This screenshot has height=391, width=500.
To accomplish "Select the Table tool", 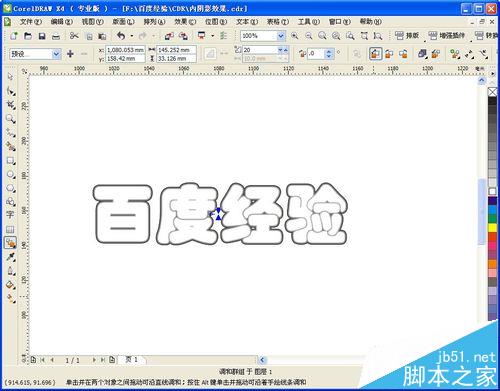I will (10, 229).
